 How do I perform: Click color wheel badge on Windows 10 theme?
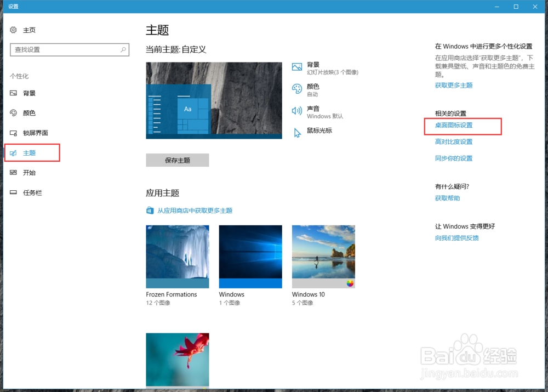pyautogui.click(x=350, y=283)
